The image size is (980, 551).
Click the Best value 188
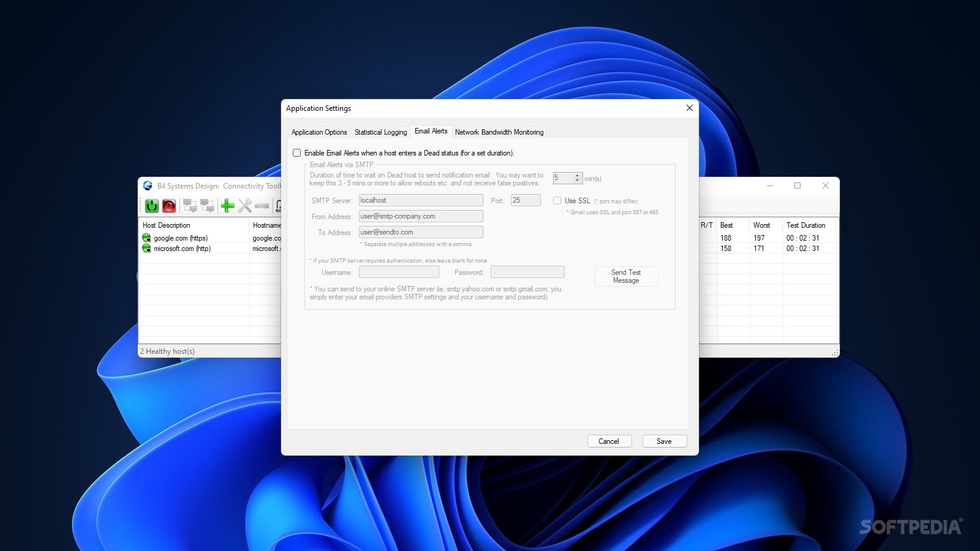726,238
